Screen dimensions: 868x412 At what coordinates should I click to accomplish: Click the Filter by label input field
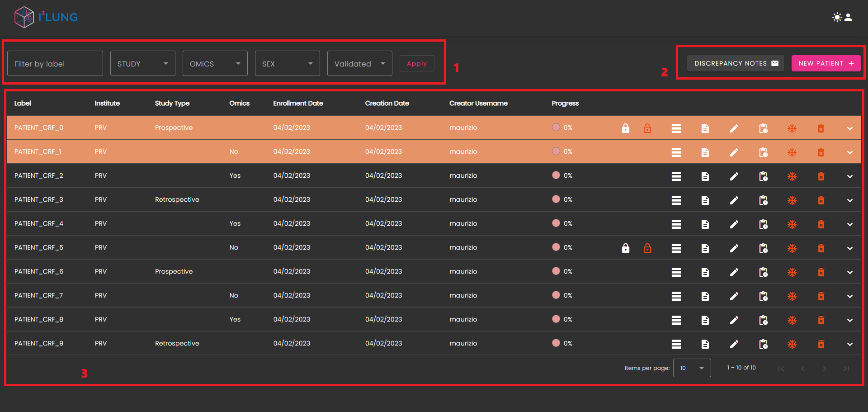55,64
